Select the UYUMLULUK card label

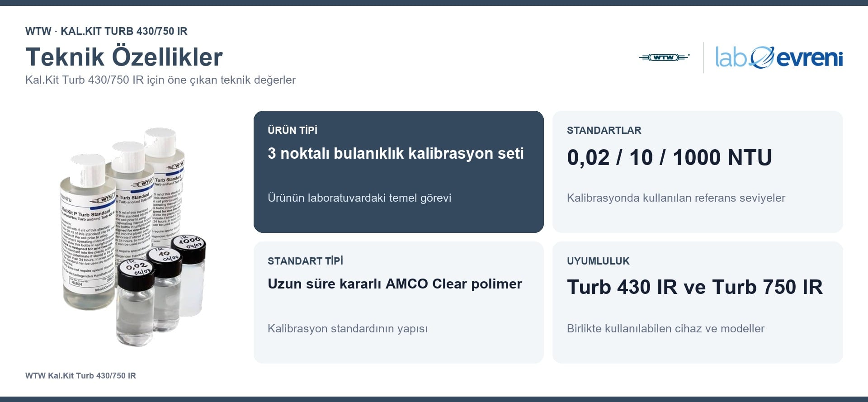click(598, 261)
